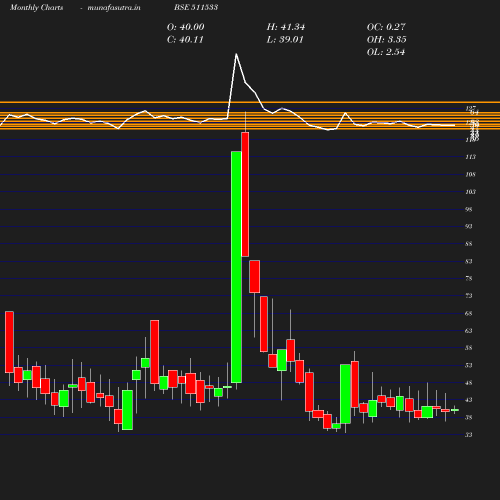Click the 'OL: 2.54' reading
This screenshot has height=500, width=500.
tap(386, 52)
